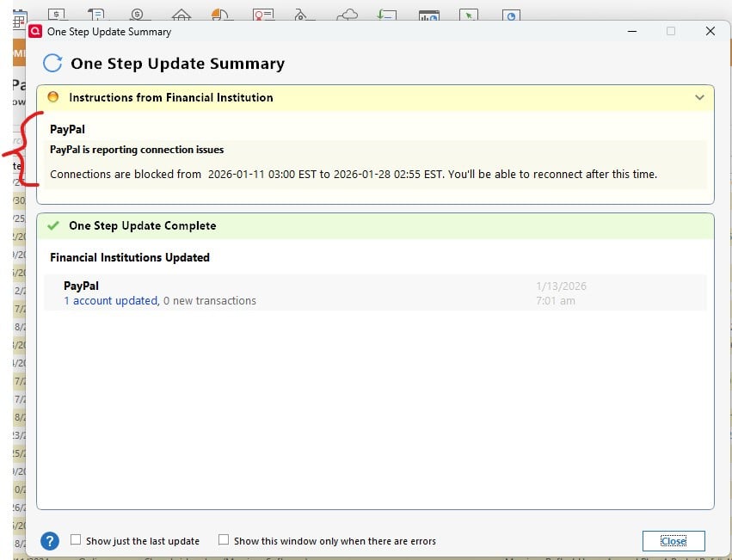732x560 pixels.
Task: Click the green download arrow toolbar icon
Action: pyautogui.click(x=386, y=15)
